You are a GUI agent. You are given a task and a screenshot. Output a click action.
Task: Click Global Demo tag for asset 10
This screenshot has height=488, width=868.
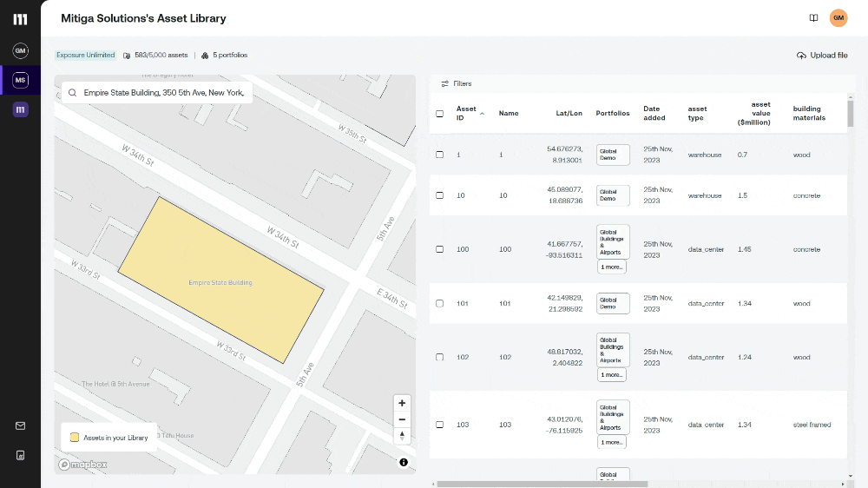(613, 195)
